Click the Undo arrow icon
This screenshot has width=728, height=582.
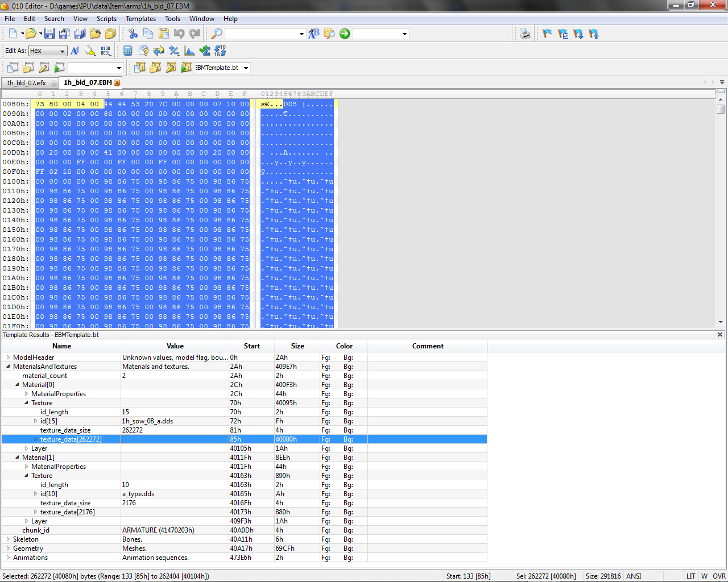click(x=179, y=34)
